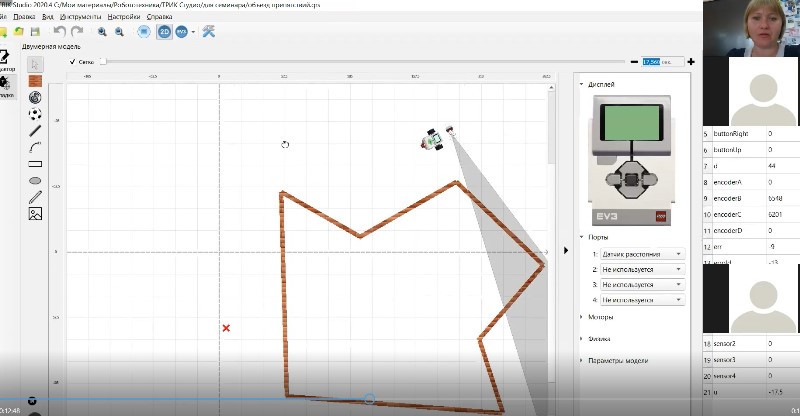Select the insert image tool
Image resolution: width=800 pixels, height=416 pixels.
click(x=35, y=213)
